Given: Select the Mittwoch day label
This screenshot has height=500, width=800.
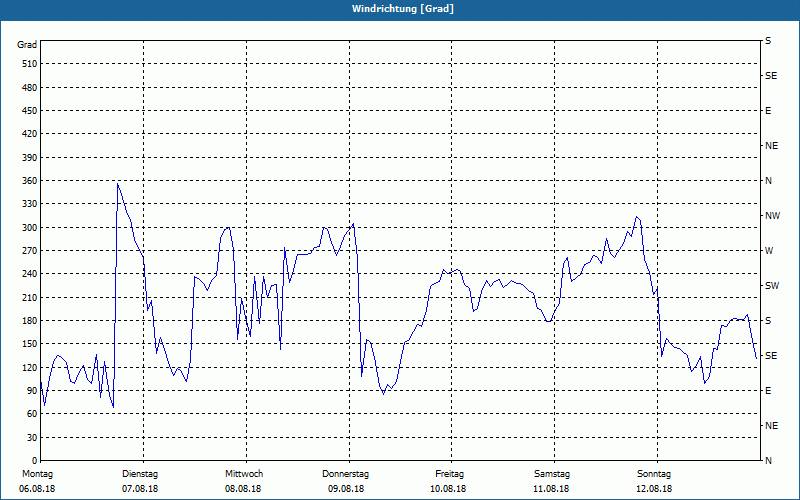Looking at the screenshot, I should point(244,474).
